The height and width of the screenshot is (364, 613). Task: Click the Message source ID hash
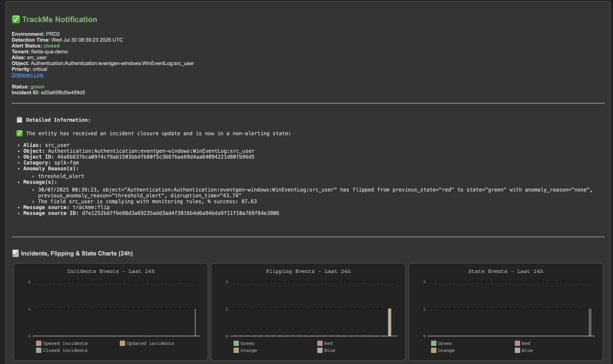tap(180, 213)
